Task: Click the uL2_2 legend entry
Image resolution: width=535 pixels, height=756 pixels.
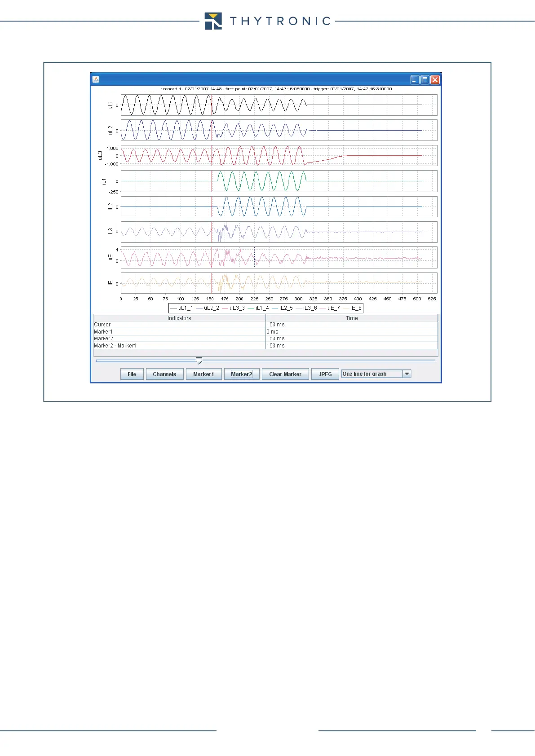Action: click(208, 308)
